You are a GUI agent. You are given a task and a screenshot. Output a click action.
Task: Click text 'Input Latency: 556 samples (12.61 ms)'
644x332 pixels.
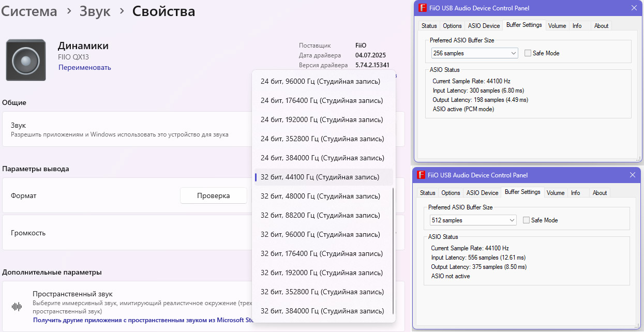(478, 258)
